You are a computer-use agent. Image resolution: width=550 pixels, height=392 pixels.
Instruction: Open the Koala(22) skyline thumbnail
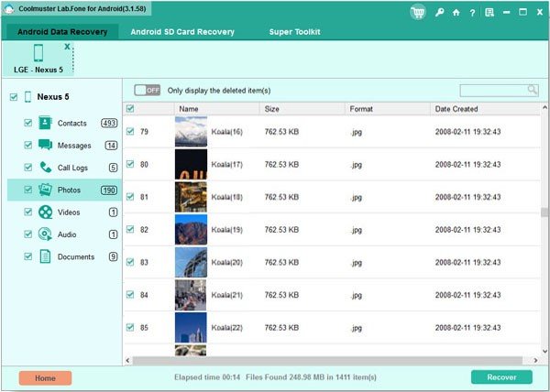[x=191, y=328]
